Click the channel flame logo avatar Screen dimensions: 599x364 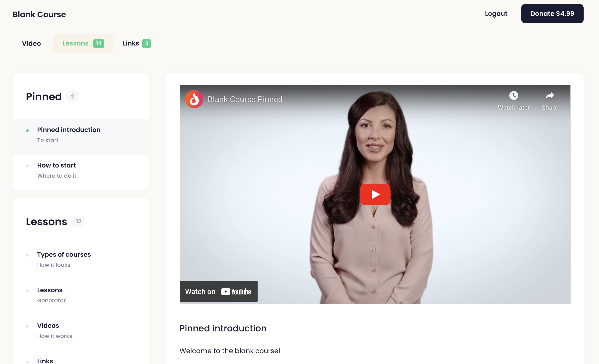[x=194, y=99]
